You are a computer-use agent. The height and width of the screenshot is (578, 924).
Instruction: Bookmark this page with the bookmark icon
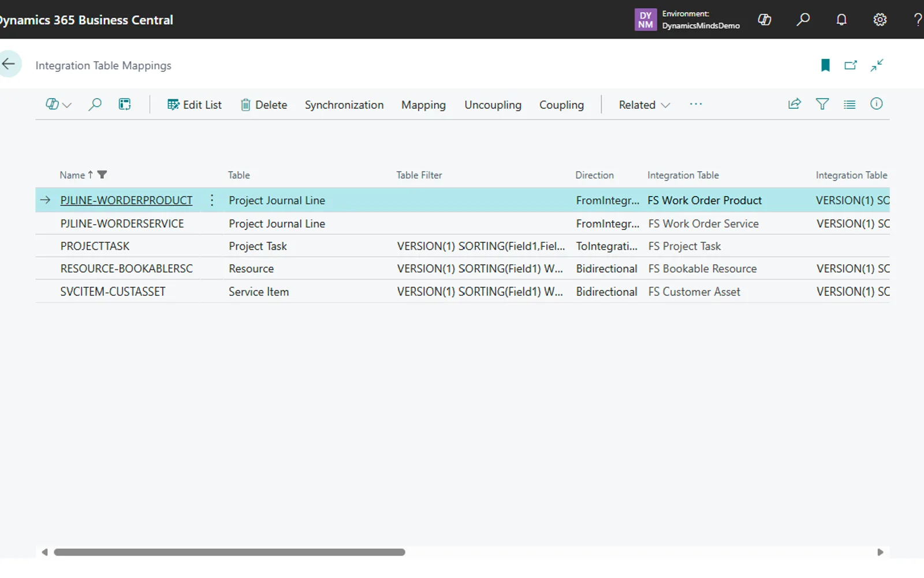pyautogui.click(x=825, y=65)
